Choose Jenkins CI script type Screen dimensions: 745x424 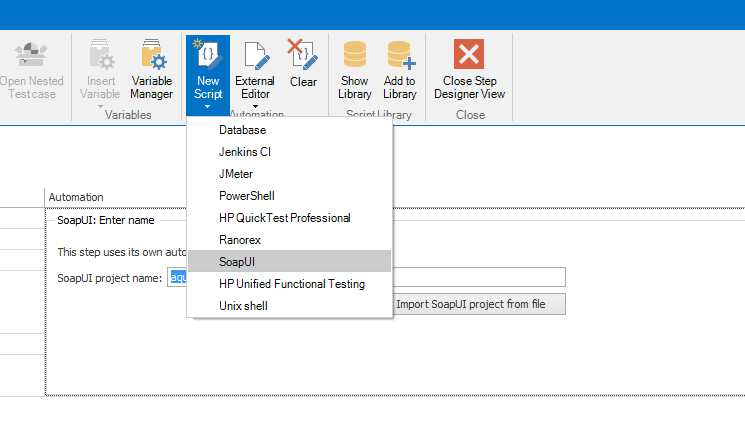[x=245, y=152]
